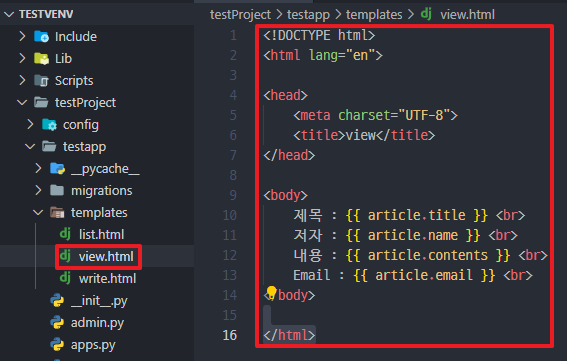The width and height of the screenshot is (567, 361).
Task: Click the article.name template variable
Action: point(413,235)
